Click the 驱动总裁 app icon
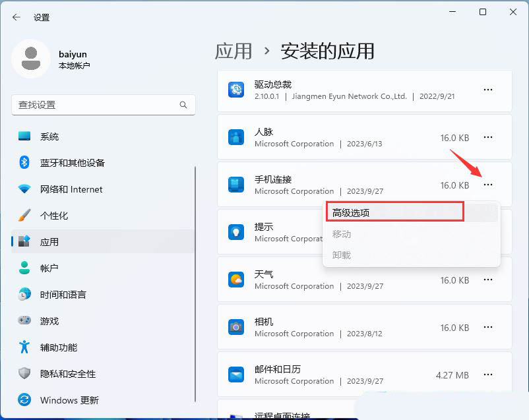This screenshot has height=420, width=529. tap(235, 90)
